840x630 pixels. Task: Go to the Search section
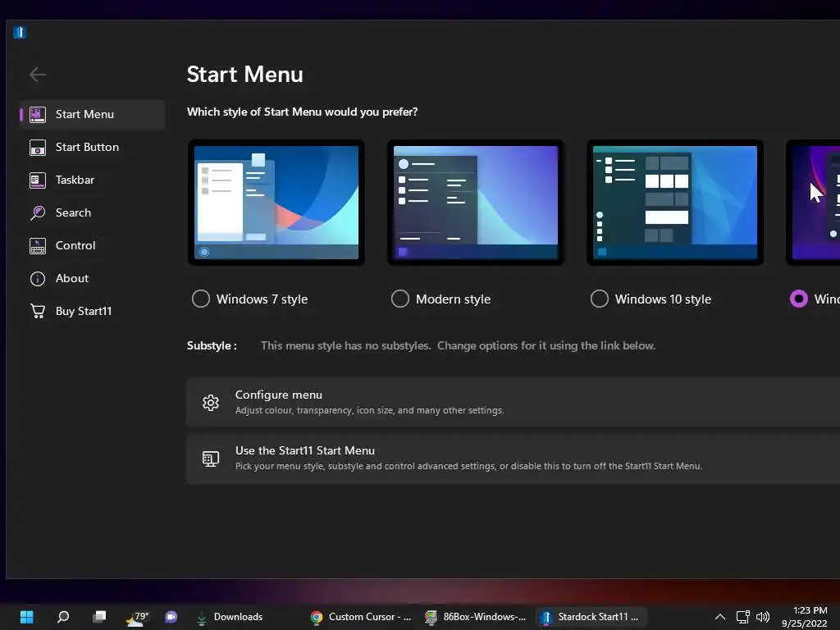point(92,212)
